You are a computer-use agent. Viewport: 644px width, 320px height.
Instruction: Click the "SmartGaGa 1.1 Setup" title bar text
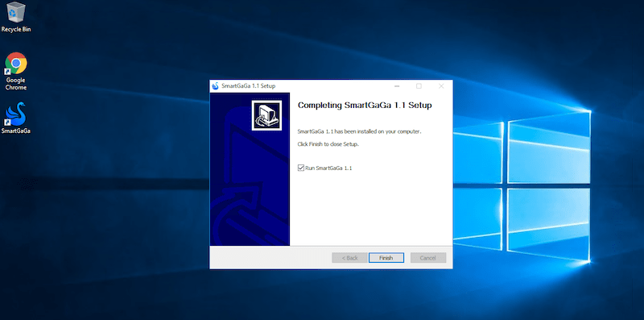tap(249, 86)
